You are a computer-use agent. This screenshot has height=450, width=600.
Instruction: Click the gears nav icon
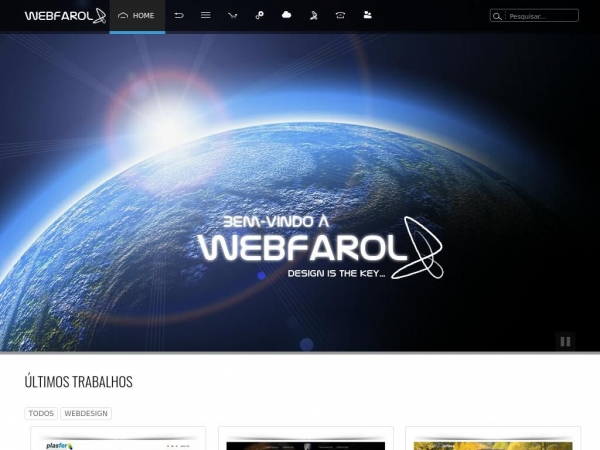coord(259,15)
